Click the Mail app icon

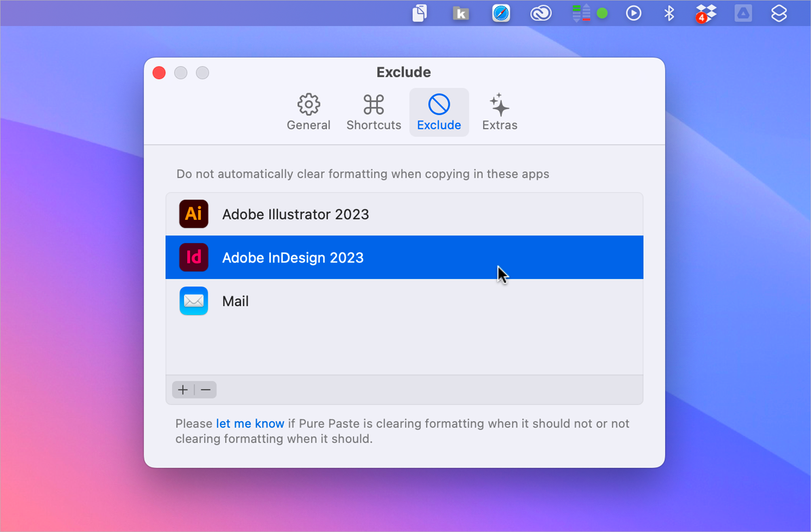tap(193, 301)
